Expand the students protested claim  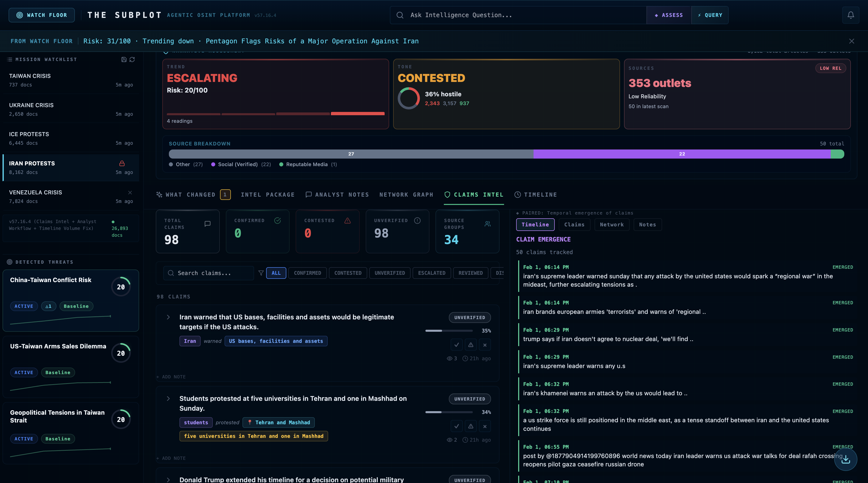(168, 398)
